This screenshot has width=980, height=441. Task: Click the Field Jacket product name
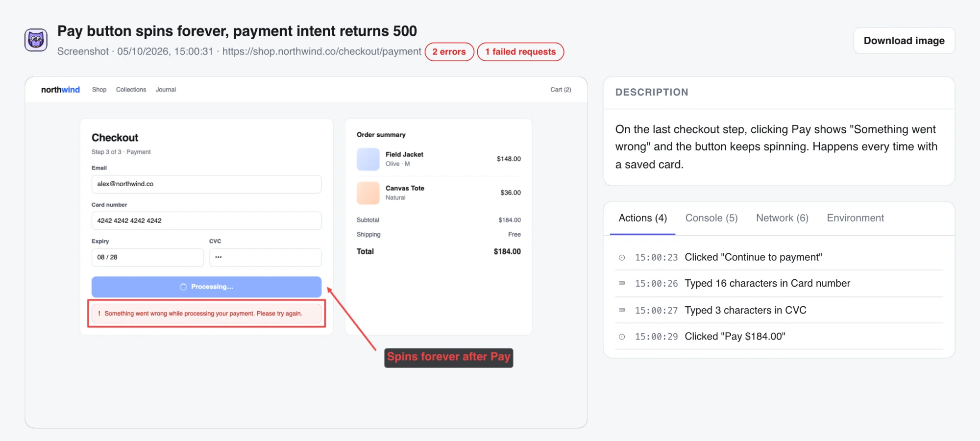tap(404, 154)
